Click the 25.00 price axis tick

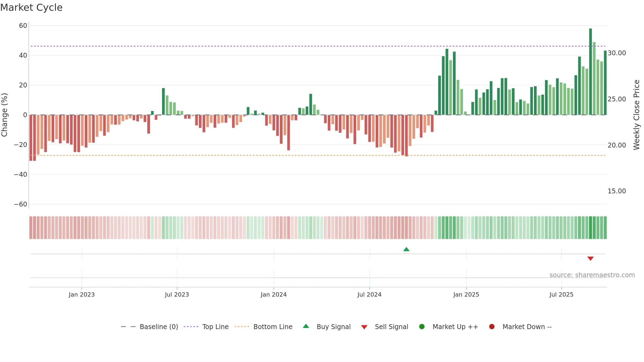coord(617,99)
